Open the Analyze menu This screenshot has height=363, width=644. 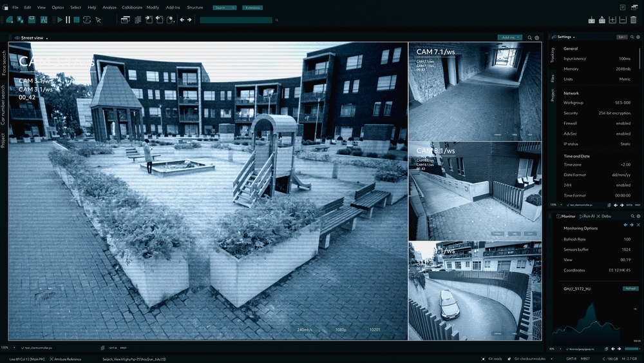point(109,7)
